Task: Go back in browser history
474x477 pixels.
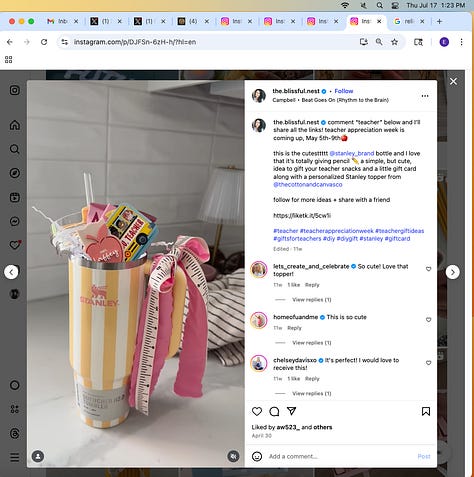Action: 10,42
